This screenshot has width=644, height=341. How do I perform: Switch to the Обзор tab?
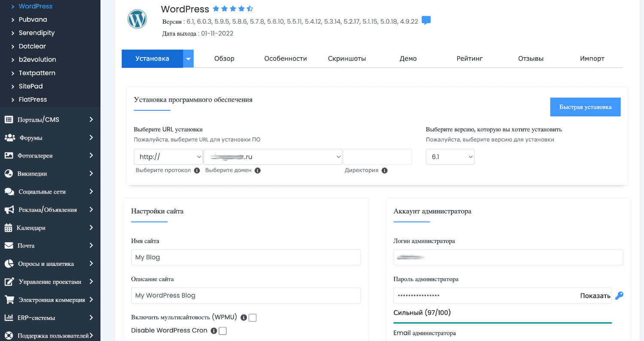coord(224,59)
